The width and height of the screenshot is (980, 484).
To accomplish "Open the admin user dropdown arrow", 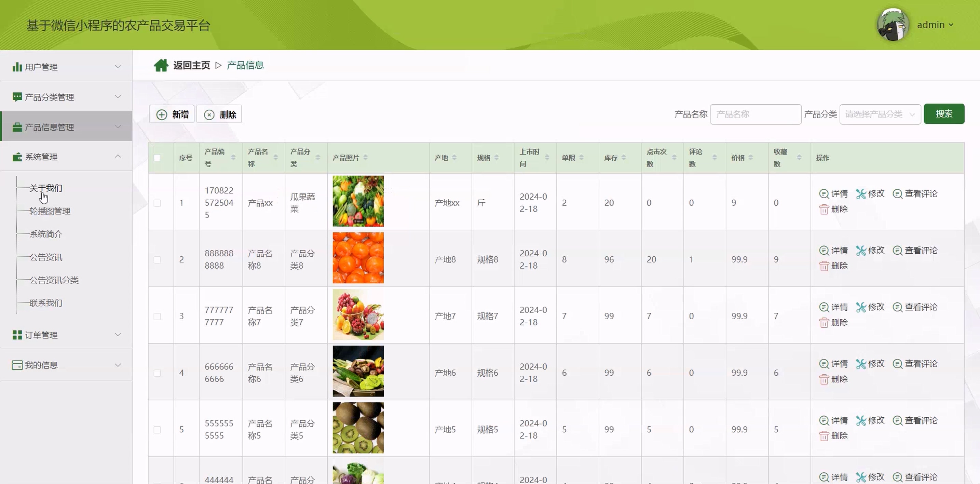I will 951,25.
